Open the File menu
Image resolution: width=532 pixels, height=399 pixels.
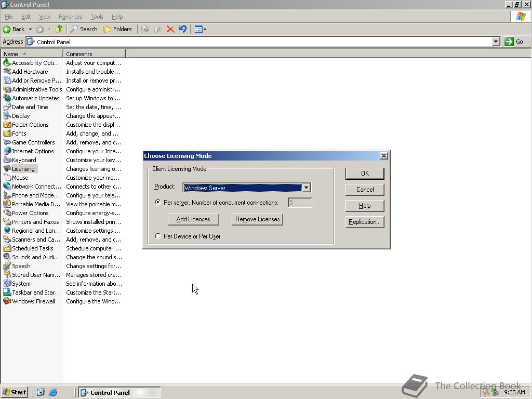pos(9,17)
